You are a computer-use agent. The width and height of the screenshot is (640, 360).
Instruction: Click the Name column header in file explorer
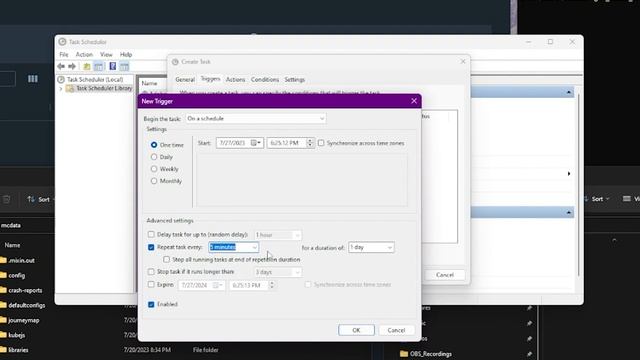click(x=12, y=245)
